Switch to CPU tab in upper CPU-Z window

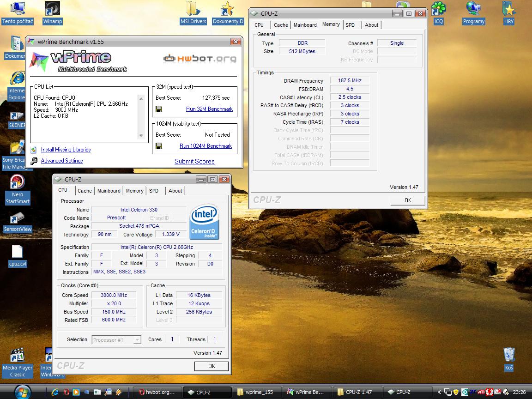click(259, 25)
